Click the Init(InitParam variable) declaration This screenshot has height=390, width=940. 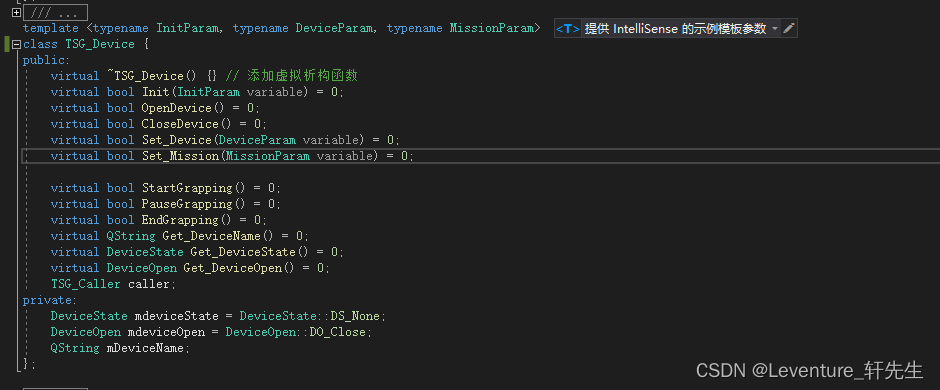[197, 92]
